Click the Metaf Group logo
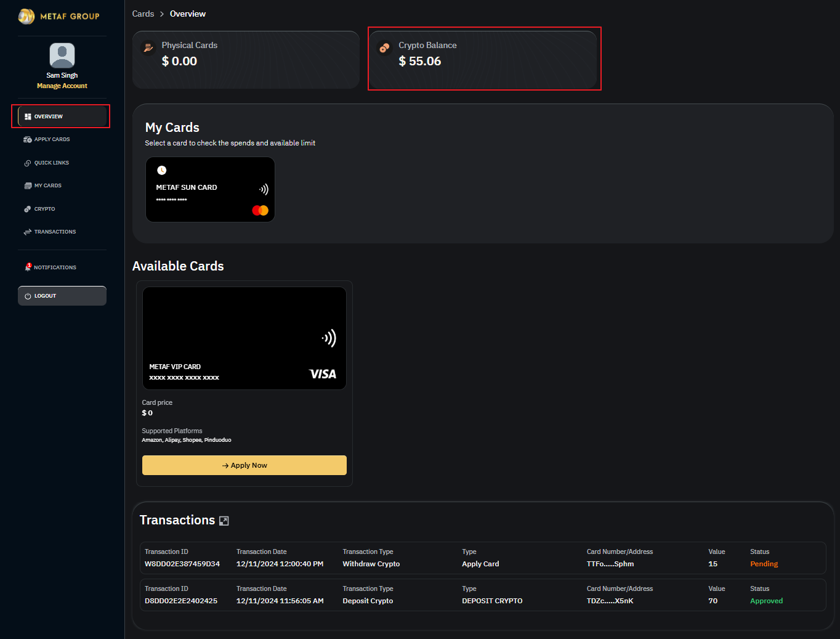Image resolution: width=840 pixels, height=639 pixels. point(59,16)
